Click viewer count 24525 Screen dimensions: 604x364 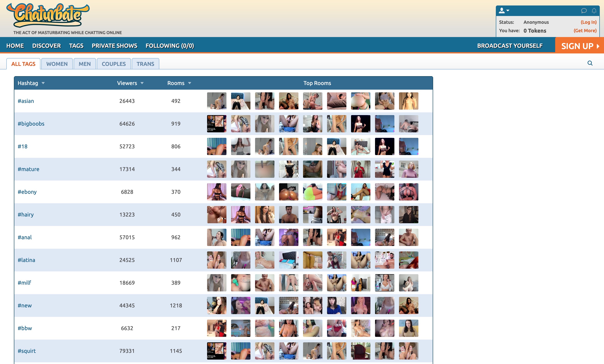[x=127, y=260]
